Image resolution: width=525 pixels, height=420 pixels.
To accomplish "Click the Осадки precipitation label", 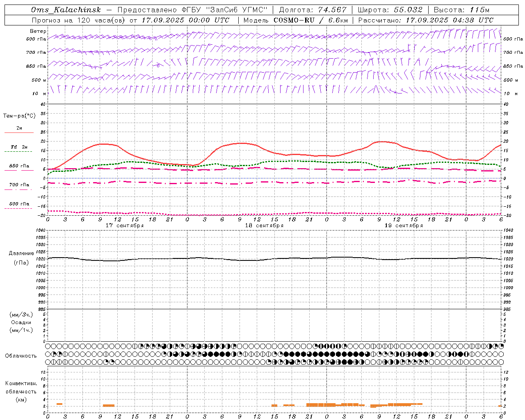I will point(21,322).
